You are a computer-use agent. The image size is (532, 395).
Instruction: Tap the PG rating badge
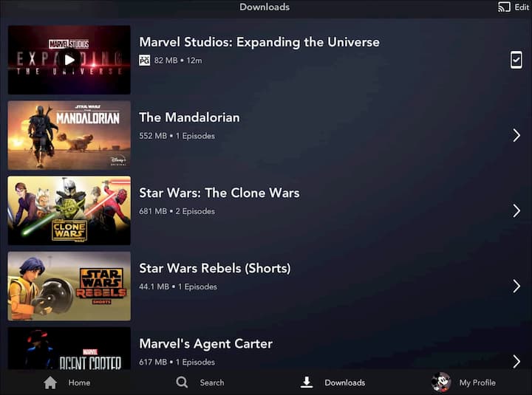[x=145, y=61]
